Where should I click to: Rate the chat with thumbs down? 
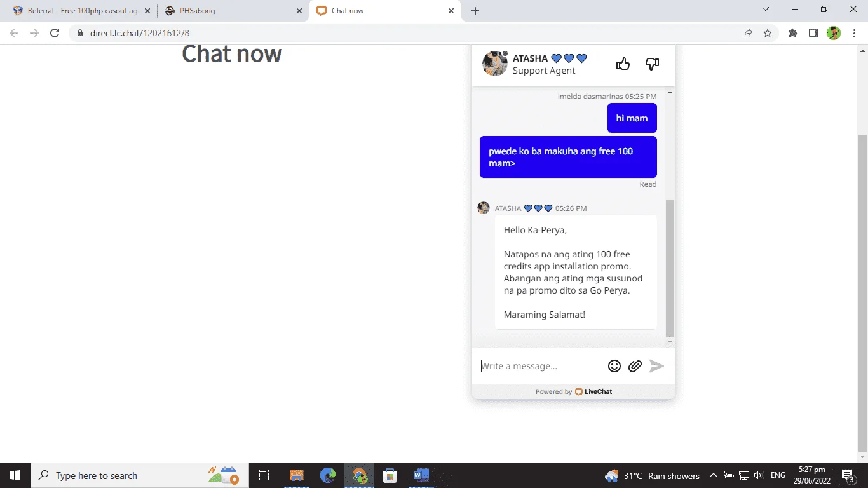[653, 64]
